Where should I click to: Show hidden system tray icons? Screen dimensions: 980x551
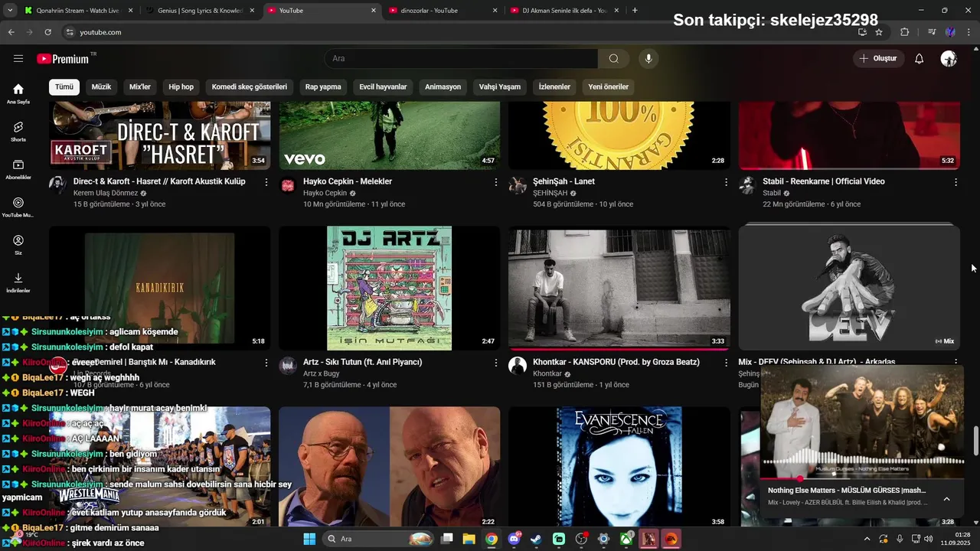(867, 539)
